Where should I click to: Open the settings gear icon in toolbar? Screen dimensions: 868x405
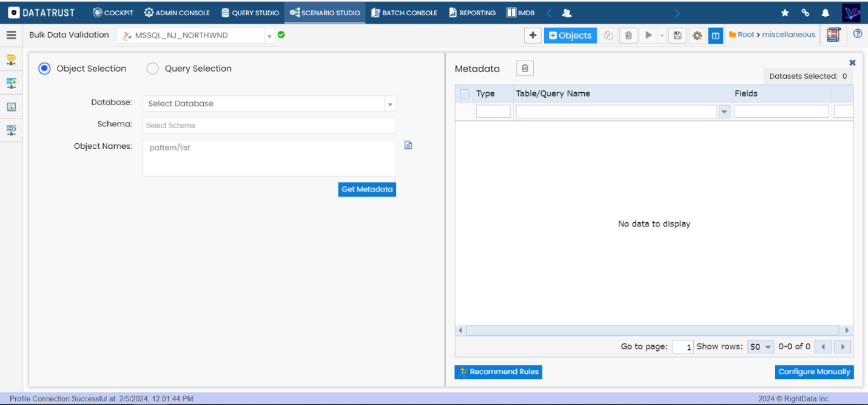pos(697,36)
